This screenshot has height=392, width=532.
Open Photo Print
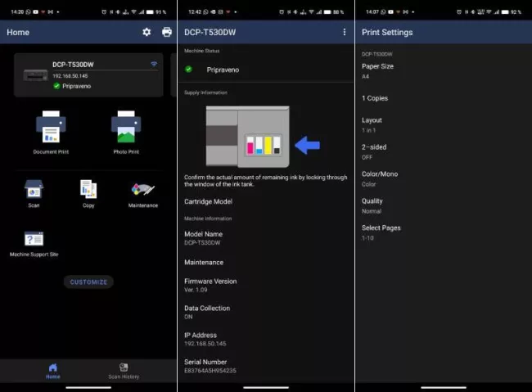click(126, 133)
